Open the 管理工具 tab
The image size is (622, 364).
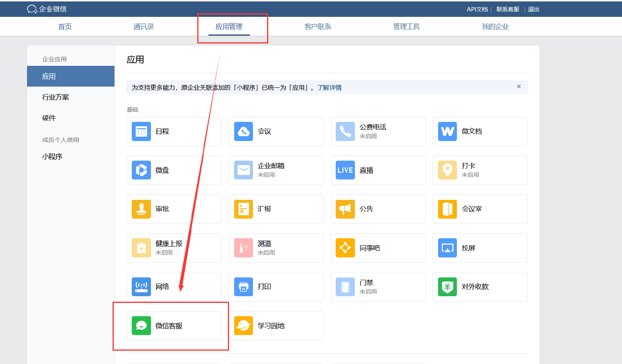[x=406, y=27]
